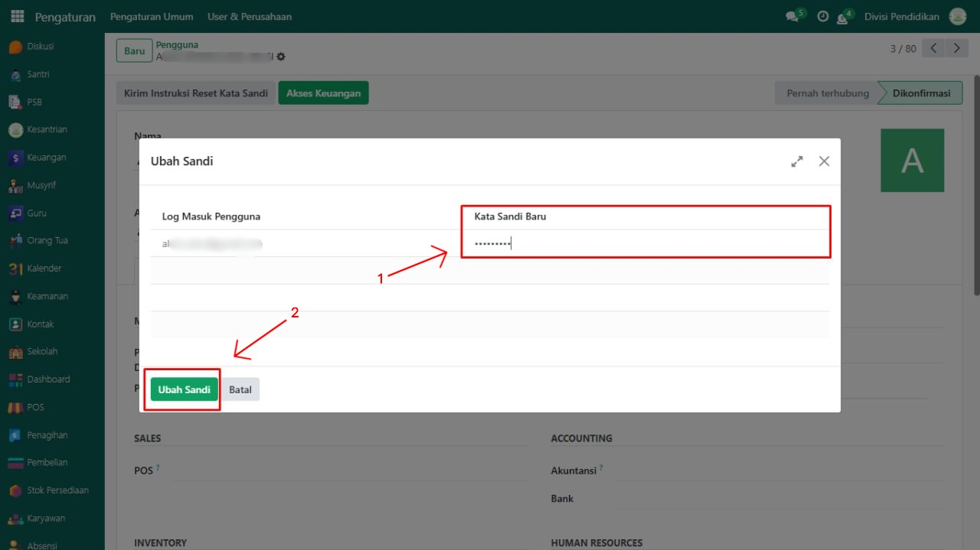The image size is (980, 550).
Task: Click the gear icon beside user name
Action: coord(281,57)
